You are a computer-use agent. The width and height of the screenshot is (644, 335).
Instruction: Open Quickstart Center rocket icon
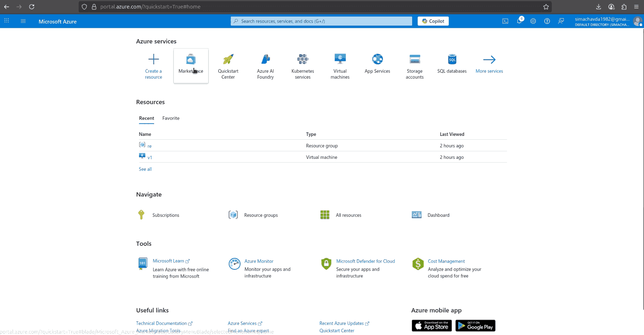228,59
